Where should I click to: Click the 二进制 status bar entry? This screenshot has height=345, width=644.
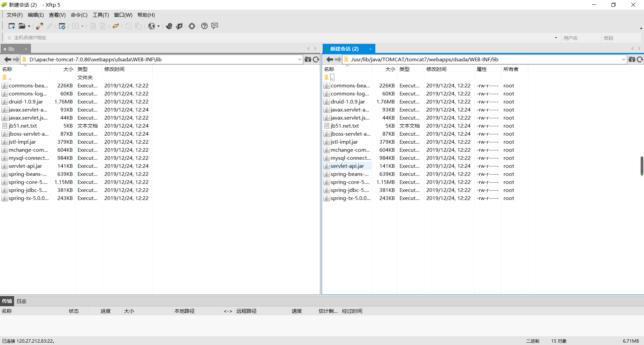[x=533, y=341]
